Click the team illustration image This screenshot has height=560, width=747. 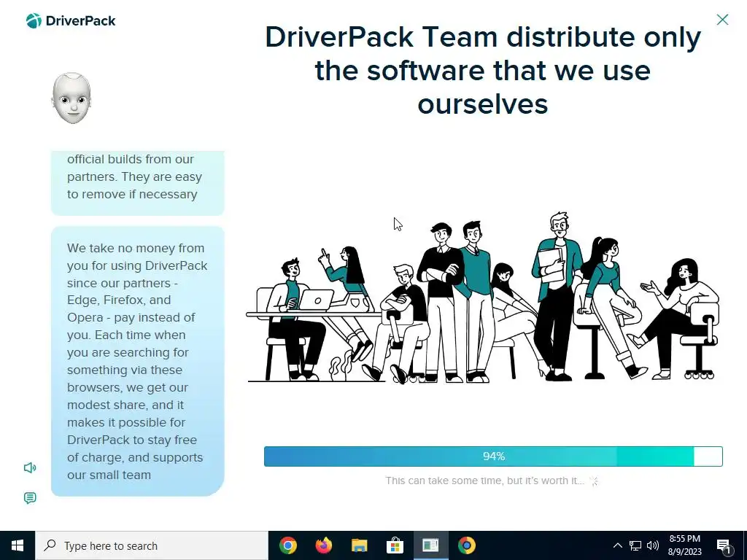pos(483,297)
